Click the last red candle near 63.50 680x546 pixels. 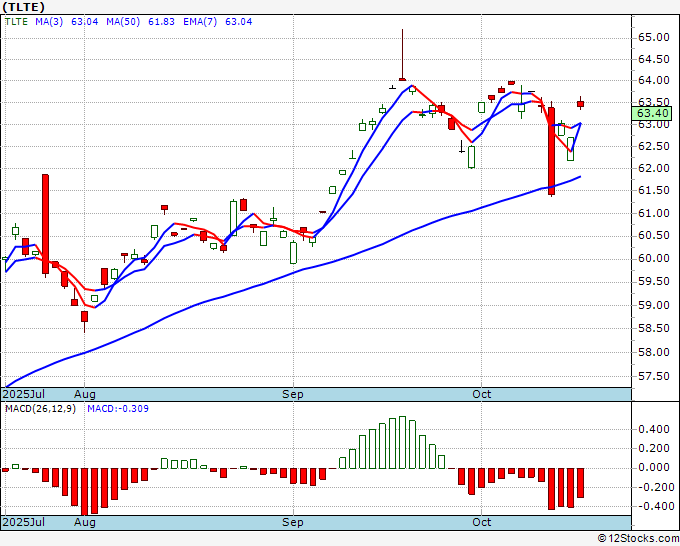(580, 103)
